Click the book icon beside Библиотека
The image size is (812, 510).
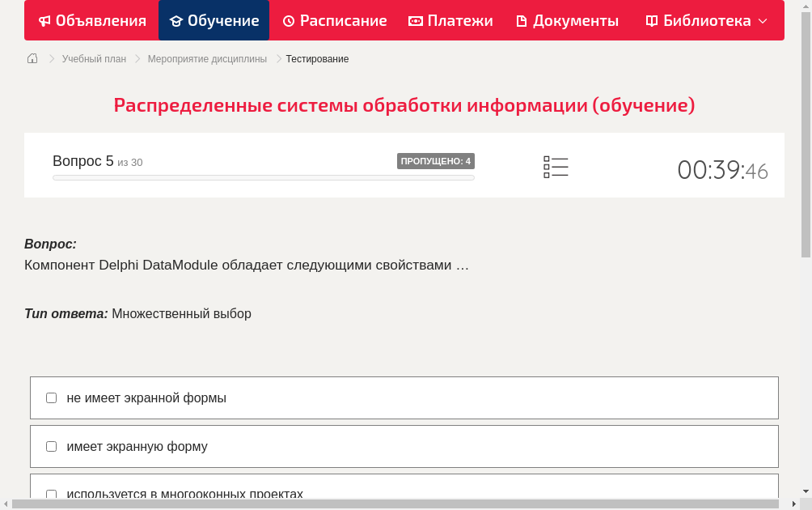(650, 20)
